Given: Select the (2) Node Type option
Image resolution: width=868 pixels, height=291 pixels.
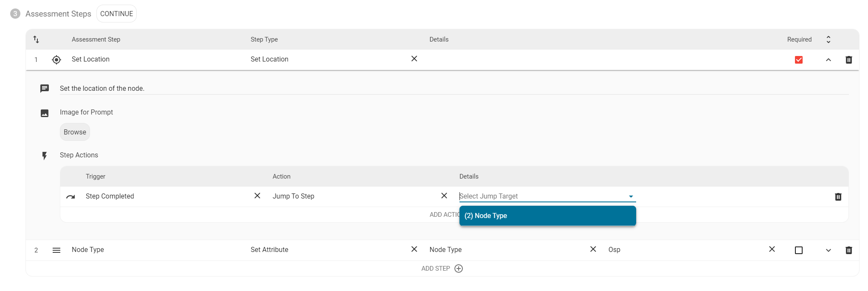Looking at the screenshot, I should click(547, 216).
